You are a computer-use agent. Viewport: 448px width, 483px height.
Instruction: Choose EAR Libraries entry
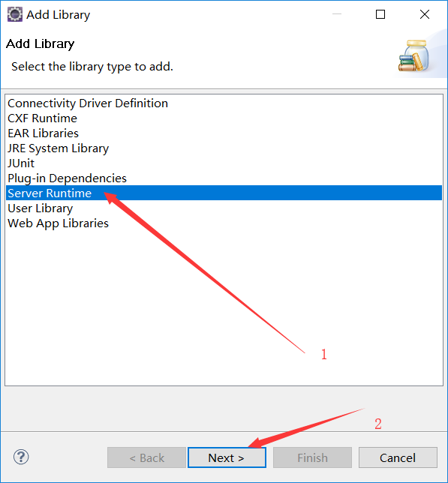tap(224, 133)
